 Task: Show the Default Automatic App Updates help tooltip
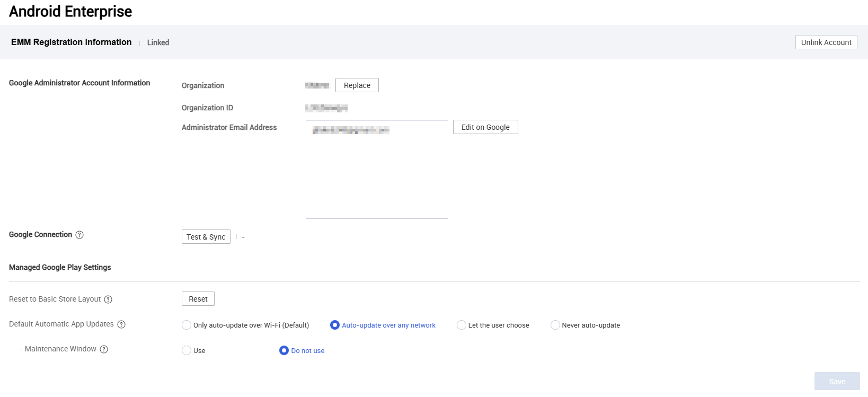[x=121, y=324]
